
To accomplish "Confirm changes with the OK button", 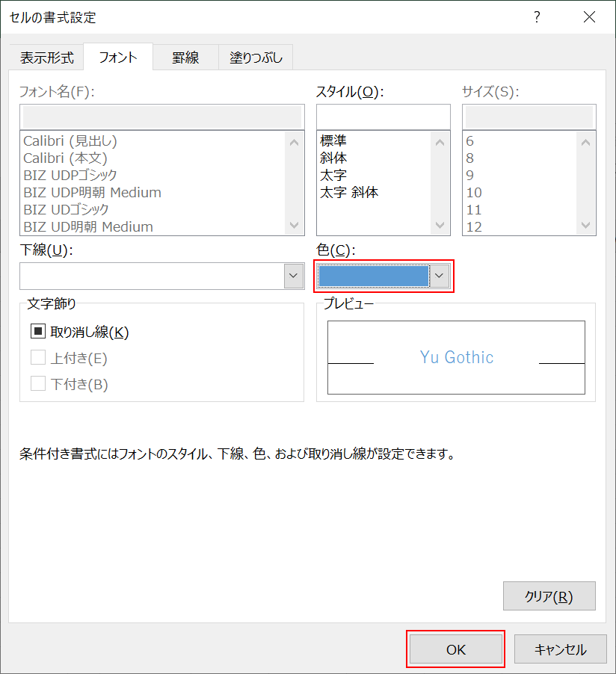I will pyautogui.click(x=455, y=649).
